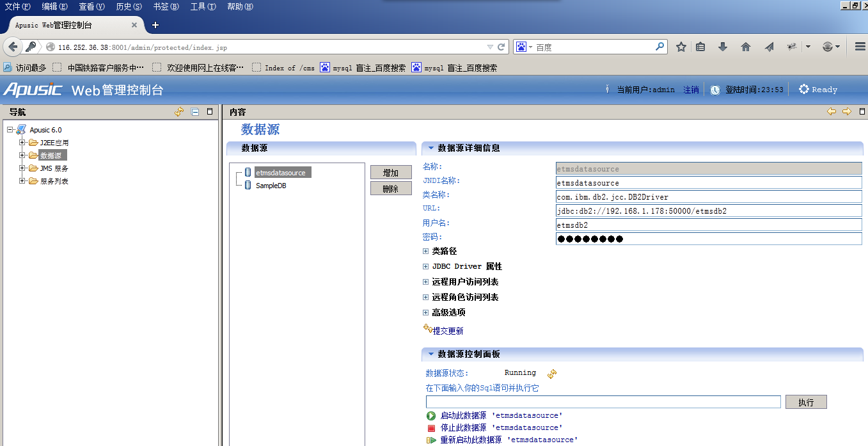
Task: Expand the 远程角色访问列表 section
Action: 425,298
